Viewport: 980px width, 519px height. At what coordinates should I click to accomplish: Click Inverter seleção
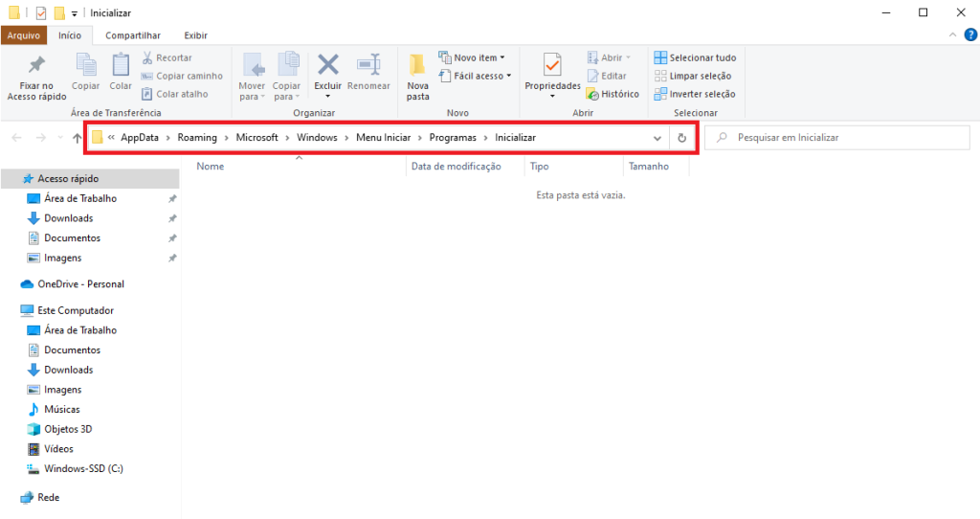[x=695, y=94]
